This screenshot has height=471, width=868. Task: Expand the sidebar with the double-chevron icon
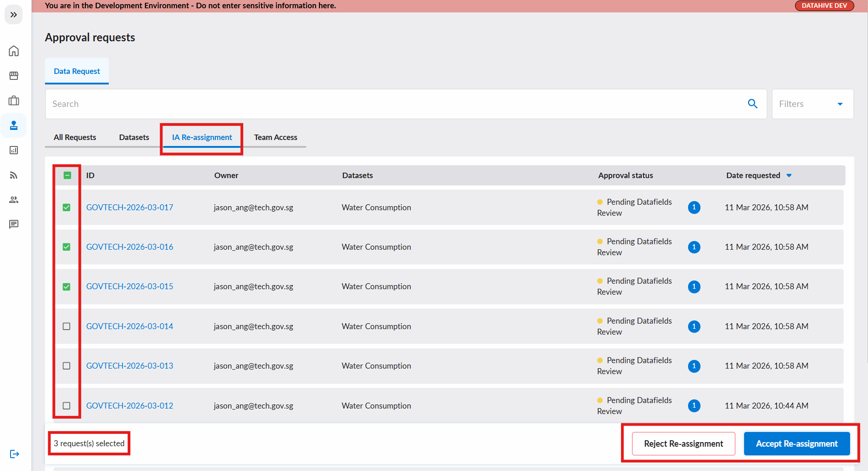coord(14,15)
